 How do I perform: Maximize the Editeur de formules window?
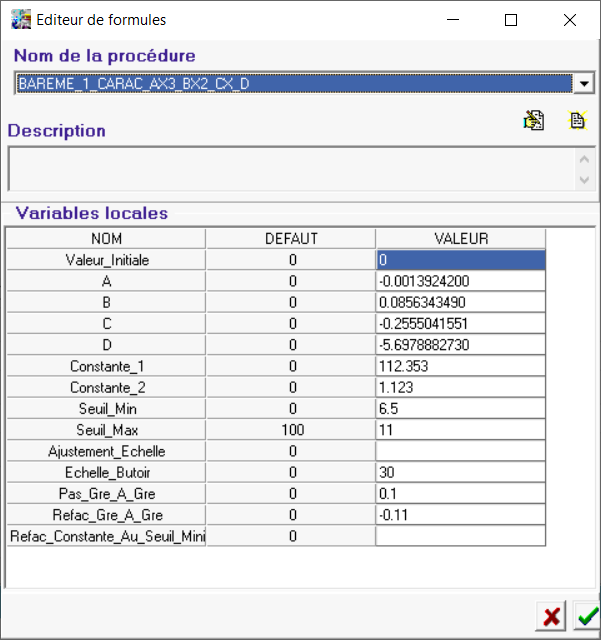[x=511, y=19]
